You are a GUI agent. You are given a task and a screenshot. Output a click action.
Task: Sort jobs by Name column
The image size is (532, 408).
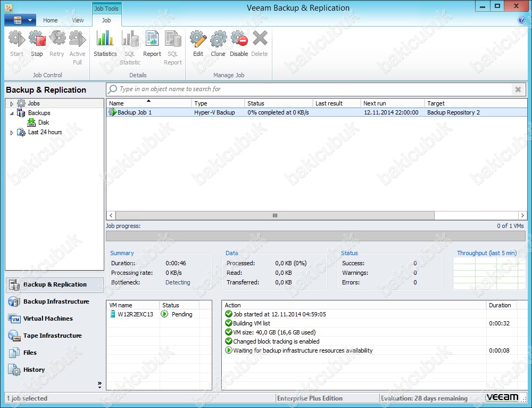tap(148, 103)
